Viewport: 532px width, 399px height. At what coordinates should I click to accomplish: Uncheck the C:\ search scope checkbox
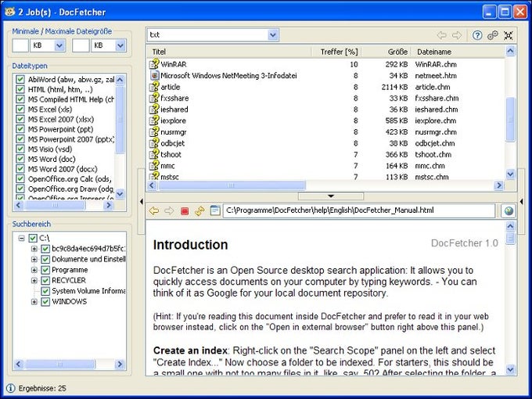(x=33, y=238)
